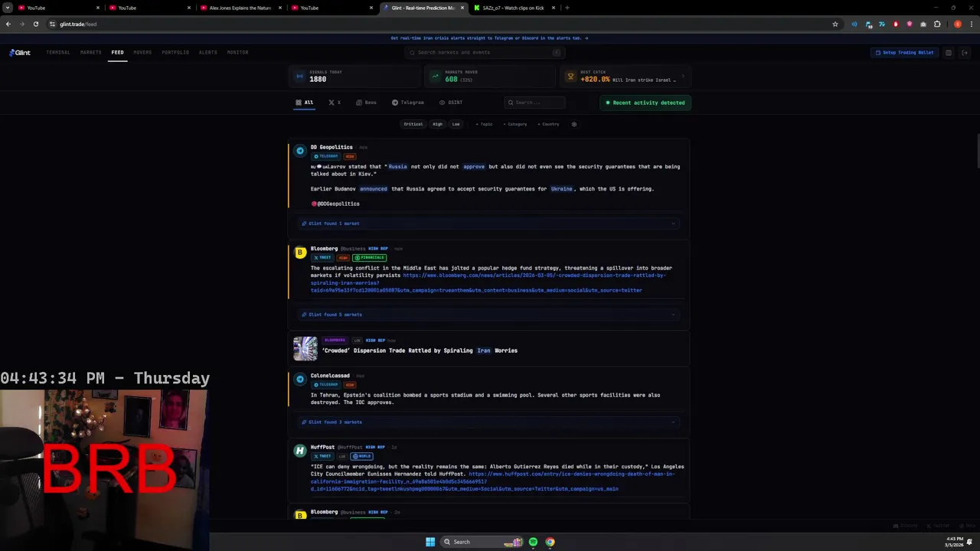Open Crowded Dispersion Trade article thumbnail
The width and height of the screenshot is (980, 551).
305,348
